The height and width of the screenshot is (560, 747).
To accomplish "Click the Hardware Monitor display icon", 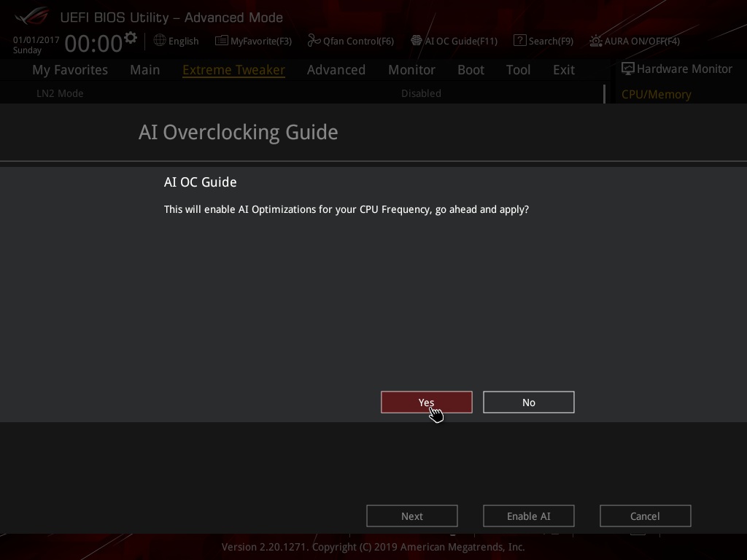I will pyautogui.click(x=628, y=69).
